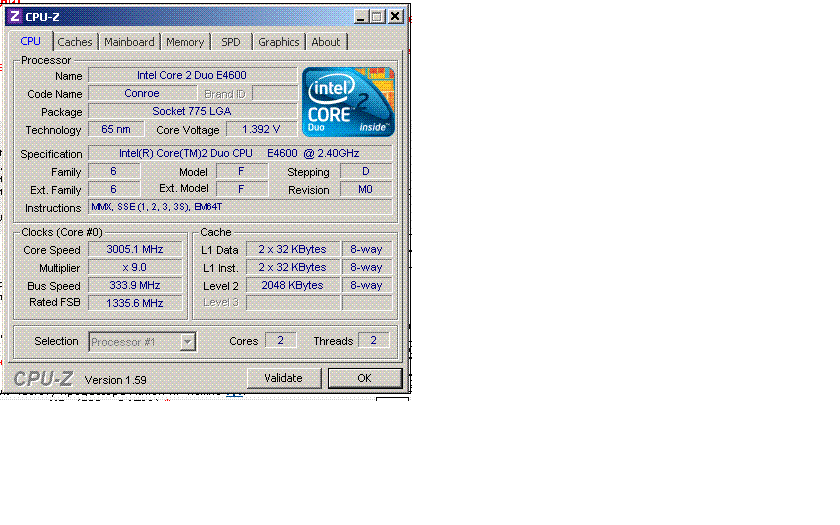The width and height of the screenshot is (840, 525).
Task: Click the Technology value 65 nm
Action: [x=116, y=129]
